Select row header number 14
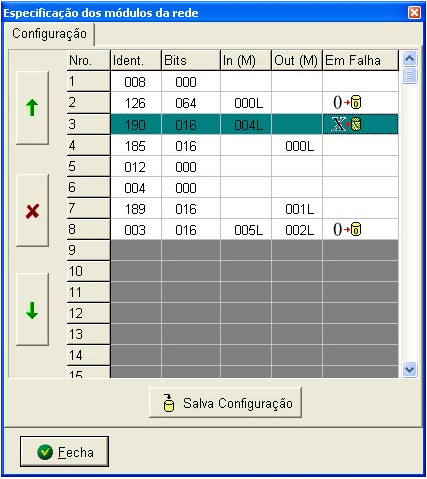Viewport: 427px width, 479px height. coord(88,355)
